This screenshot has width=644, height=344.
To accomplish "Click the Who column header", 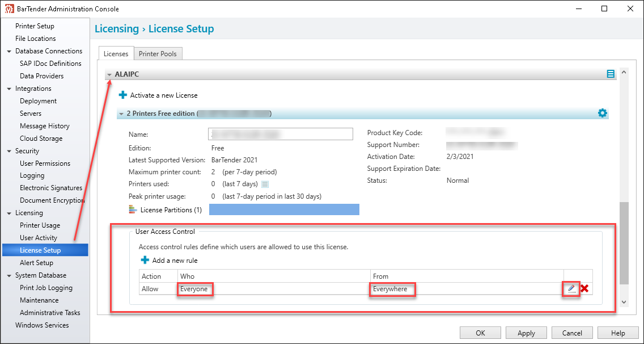I will click(274, 276).
